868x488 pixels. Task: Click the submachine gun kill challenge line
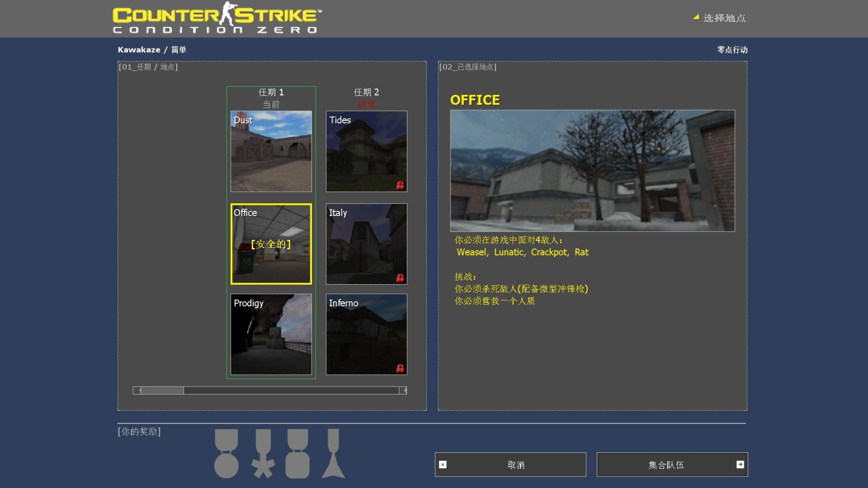tap(521, 289)
